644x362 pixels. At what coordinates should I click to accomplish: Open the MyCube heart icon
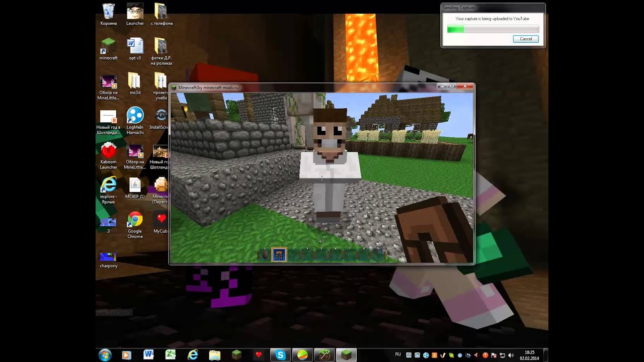click(x=161, y=222)
